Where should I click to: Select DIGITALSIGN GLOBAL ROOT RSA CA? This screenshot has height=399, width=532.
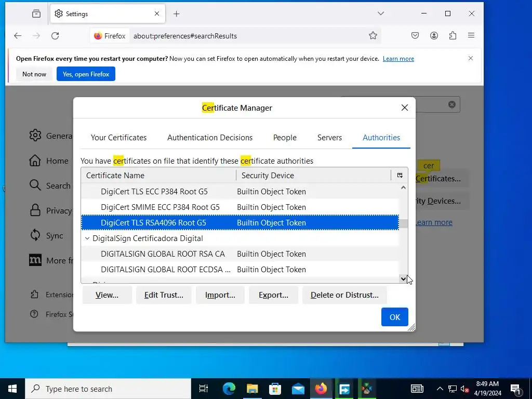coord(240,254)
